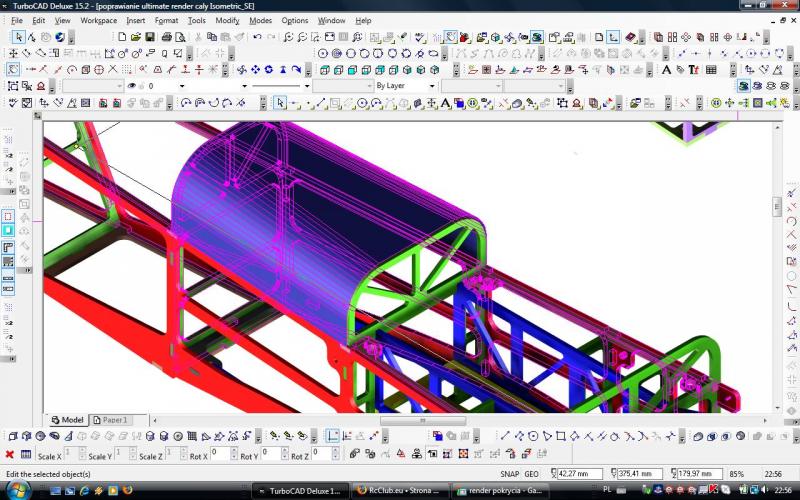Screen dimensions: 800x500
Task: Expand the layer number dropdown showing 0
Action: pos(181,86)
